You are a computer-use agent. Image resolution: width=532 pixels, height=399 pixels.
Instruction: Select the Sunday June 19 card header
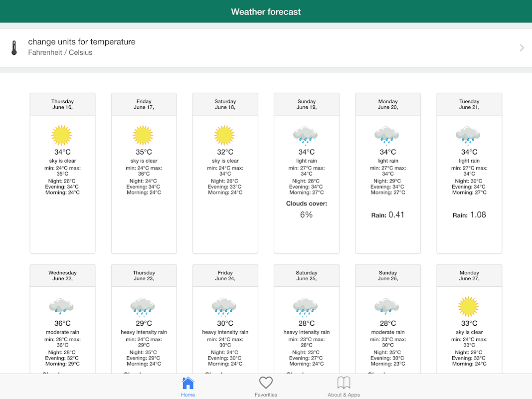pos(307,104)
